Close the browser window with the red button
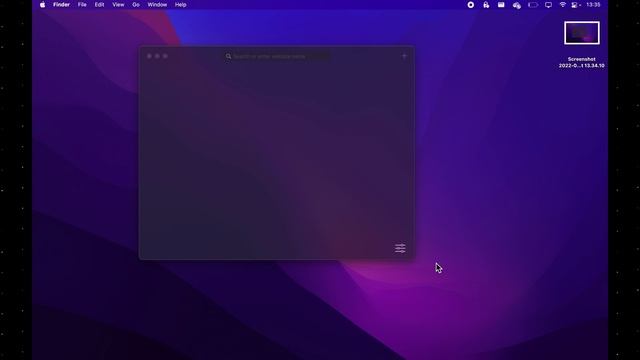The height and width of the screenshot is (360, 640). [x=149, y=56]
